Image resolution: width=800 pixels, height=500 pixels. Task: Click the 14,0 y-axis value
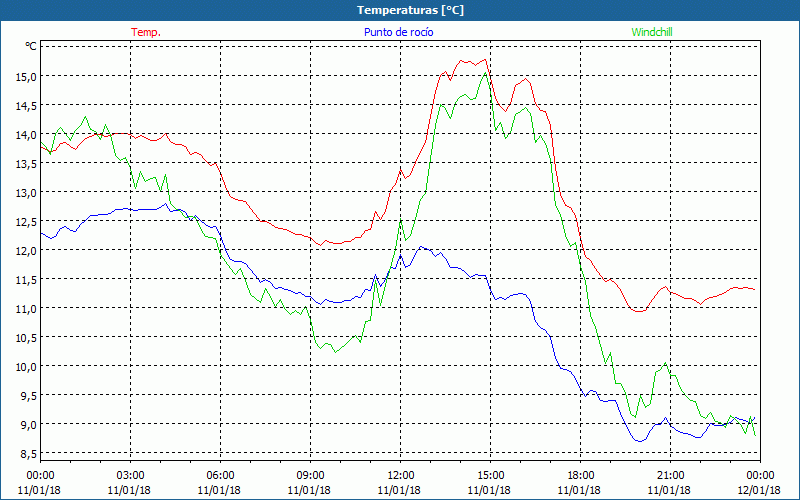[27, 135]
